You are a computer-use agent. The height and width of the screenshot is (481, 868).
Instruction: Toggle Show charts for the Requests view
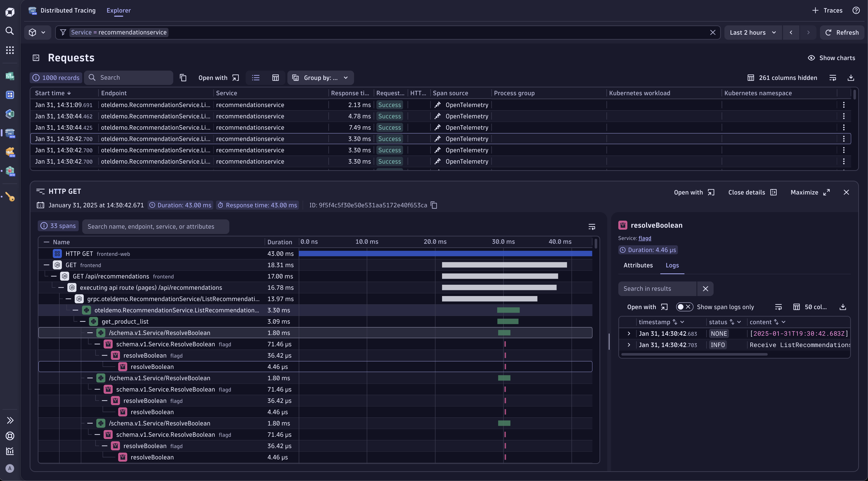[x=832, y=58]
